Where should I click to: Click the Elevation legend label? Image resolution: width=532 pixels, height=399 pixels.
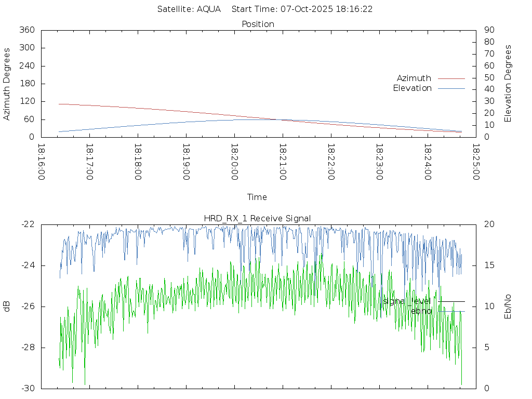pyautogui.click(x=412, y=88)
